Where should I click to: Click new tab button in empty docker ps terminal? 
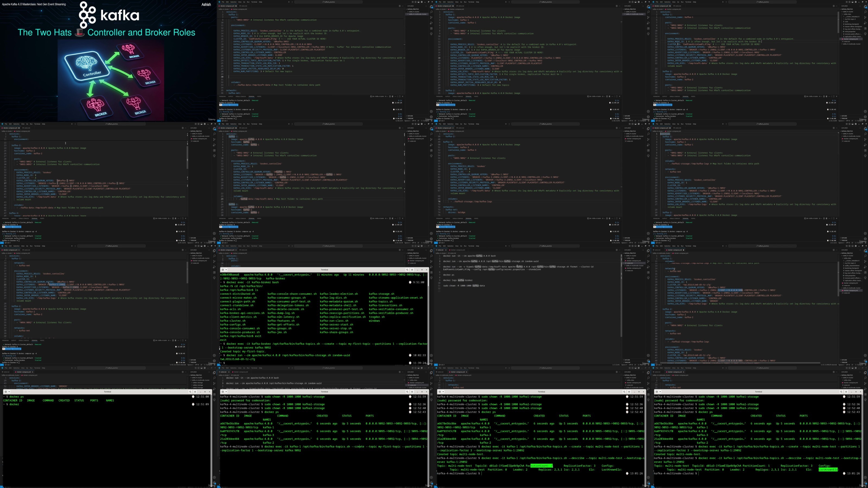[x=6, y=392]
